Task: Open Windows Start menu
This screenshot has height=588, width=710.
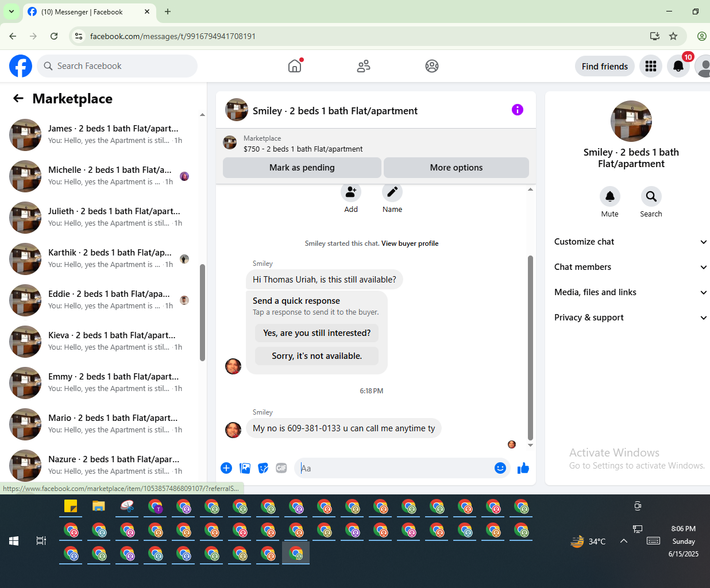Action: (14, 541)
